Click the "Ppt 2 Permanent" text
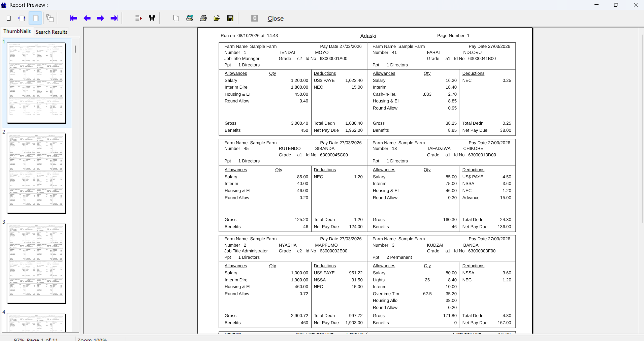Image resolution: width=644 pixels, height=341 pixels. click(392, 257)
